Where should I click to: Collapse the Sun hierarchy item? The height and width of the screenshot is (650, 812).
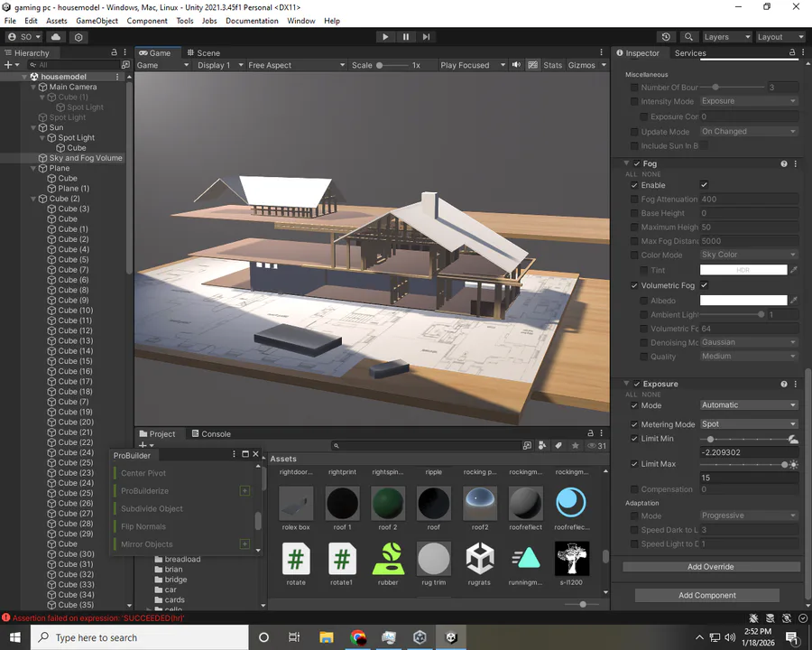pyautogui.click(x=33, y=127)
